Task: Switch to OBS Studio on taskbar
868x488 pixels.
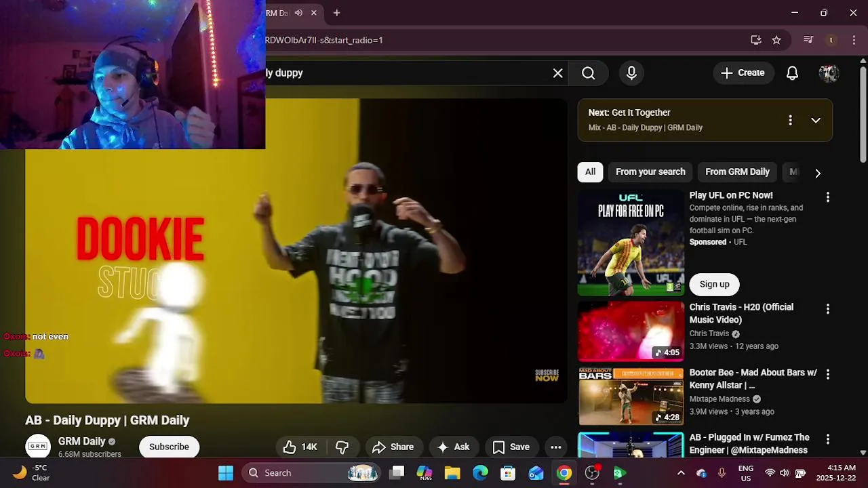Action: [592, 473]
